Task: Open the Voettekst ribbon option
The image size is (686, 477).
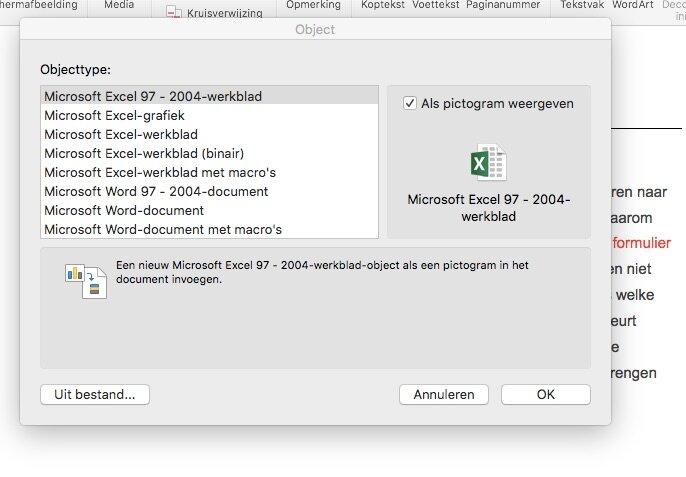Action: click(x=435, y=5)
